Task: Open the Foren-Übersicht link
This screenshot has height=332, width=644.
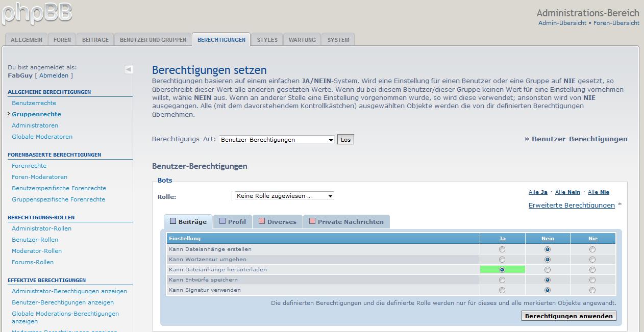Action: (x=616, y=23)
